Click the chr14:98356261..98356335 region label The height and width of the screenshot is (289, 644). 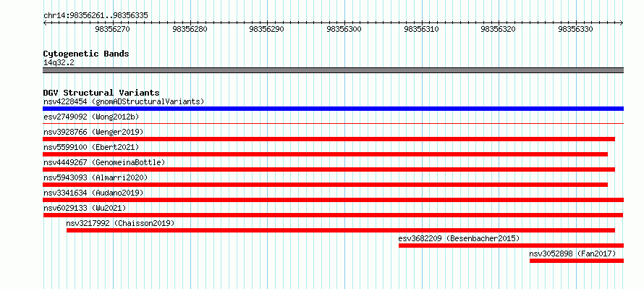[96, 16]
